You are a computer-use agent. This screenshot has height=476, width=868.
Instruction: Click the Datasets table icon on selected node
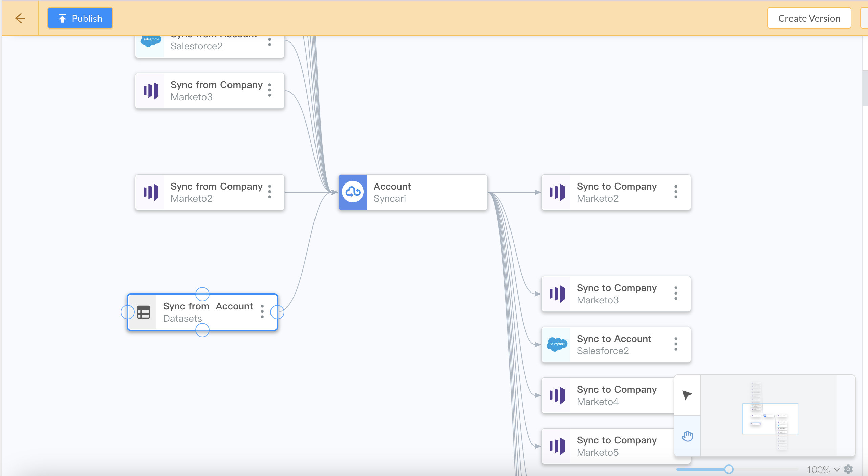click(x=144, y=312)
